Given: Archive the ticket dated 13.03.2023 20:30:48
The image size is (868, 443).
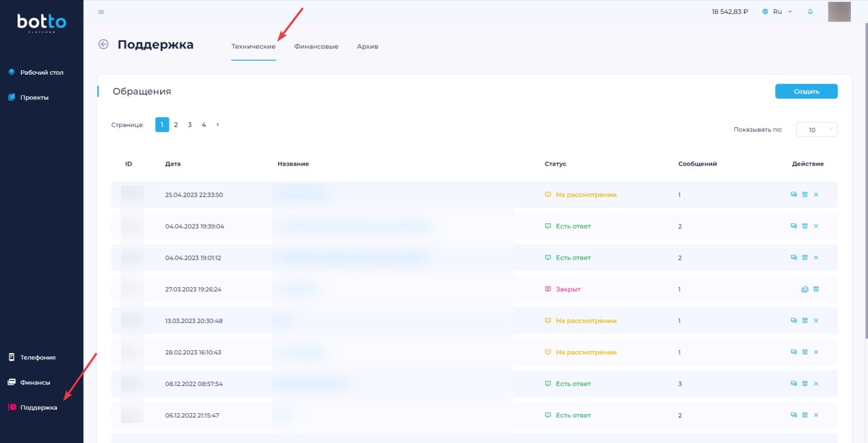Looking at the screenshot, I should coord(805,321).
